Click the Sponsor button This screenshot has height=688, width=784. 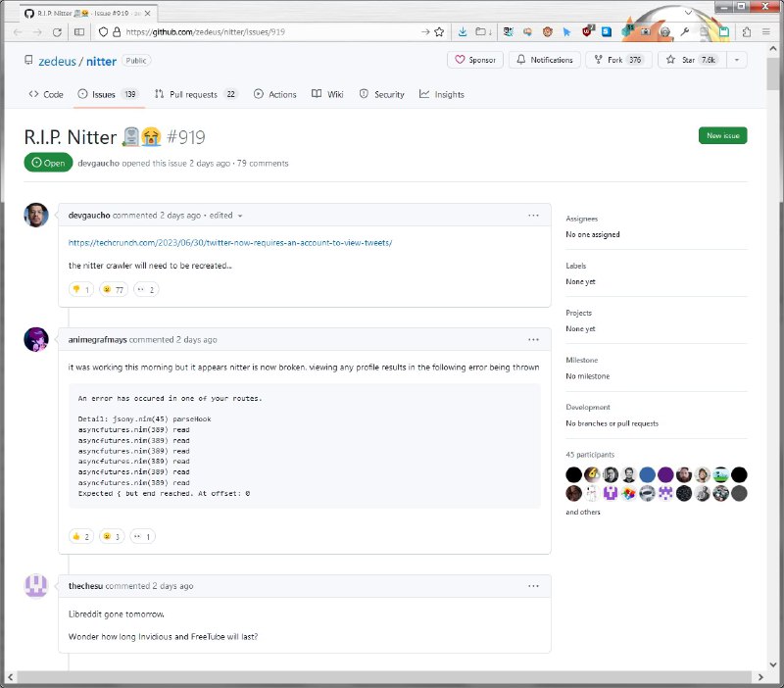[475, 60]
